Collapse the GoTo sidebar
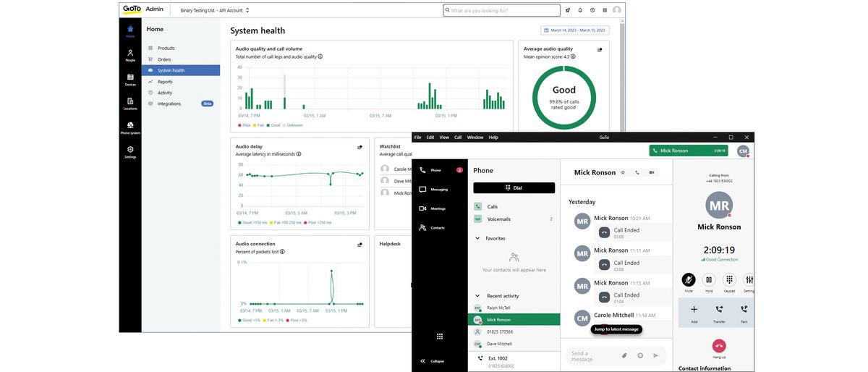 point(433,360)
